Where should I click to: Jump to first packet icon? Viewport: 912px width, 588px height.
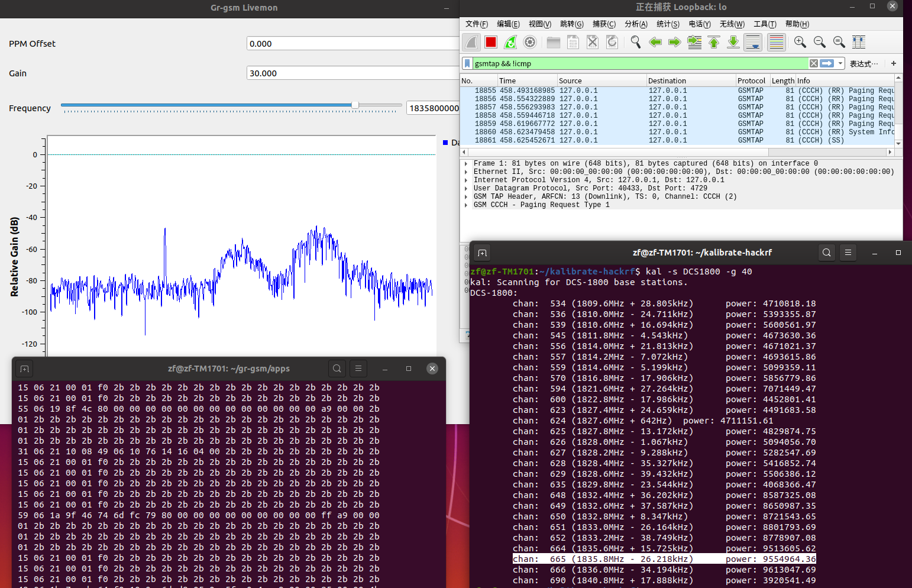[x=714, y=42]
